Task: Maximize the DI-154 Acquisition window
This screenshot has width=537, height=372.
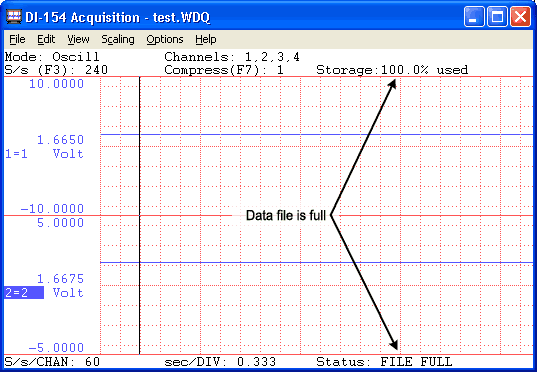Action: (497, 16)
